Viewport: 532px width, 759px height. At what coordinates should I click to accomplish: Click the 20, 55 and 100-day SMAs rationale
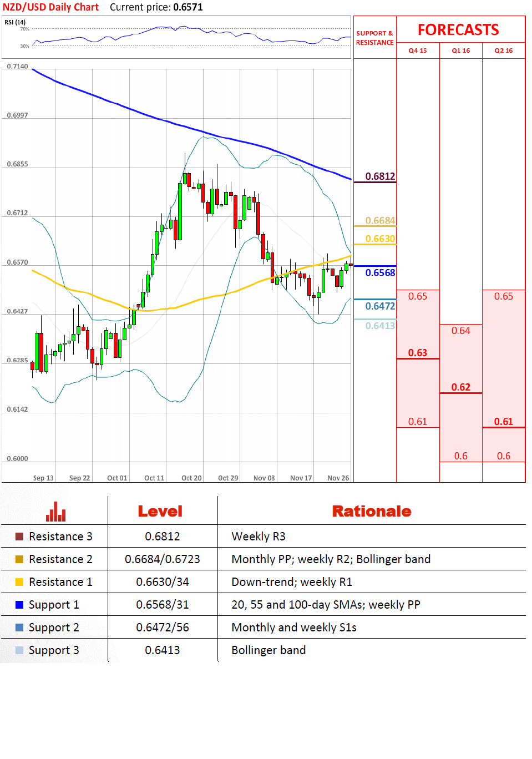point(326,605)
